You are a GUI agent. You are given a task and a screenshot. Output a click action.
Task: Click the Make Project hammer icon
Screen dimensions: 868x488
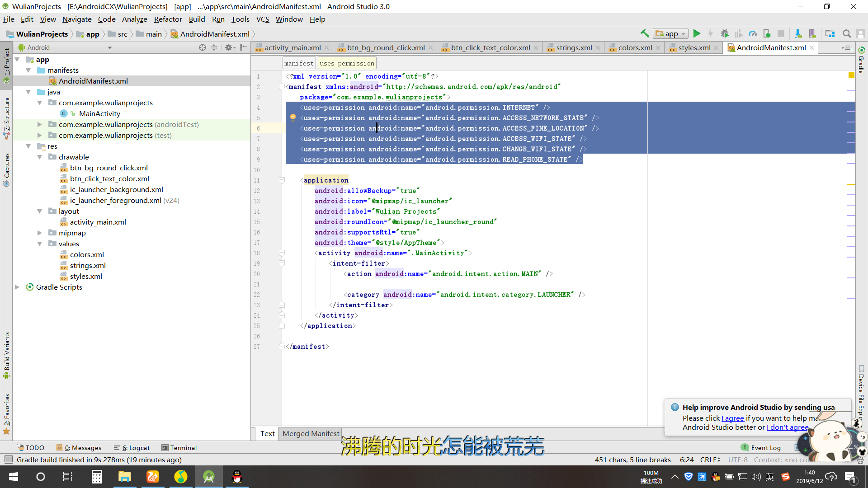tap(645, 33)
